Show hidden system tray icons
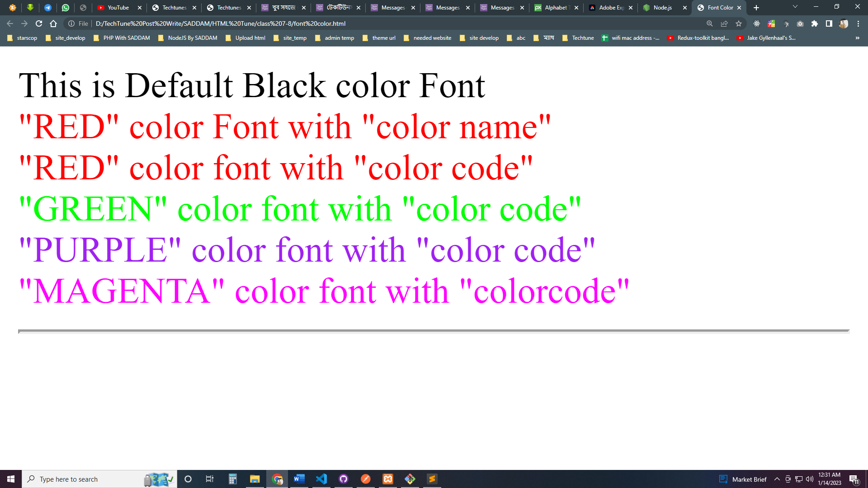Screen dimensions: 868x488 coord(777,479)
